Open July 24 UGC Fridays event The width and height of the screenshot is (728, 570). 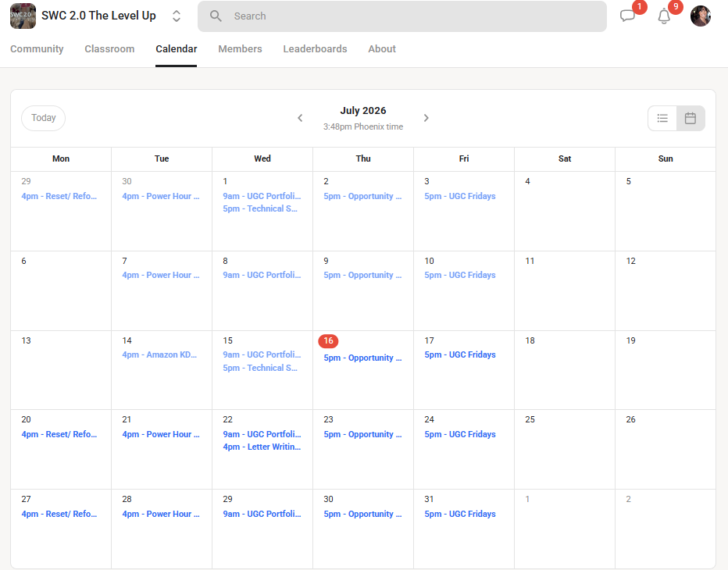click(x=459, y=434)
